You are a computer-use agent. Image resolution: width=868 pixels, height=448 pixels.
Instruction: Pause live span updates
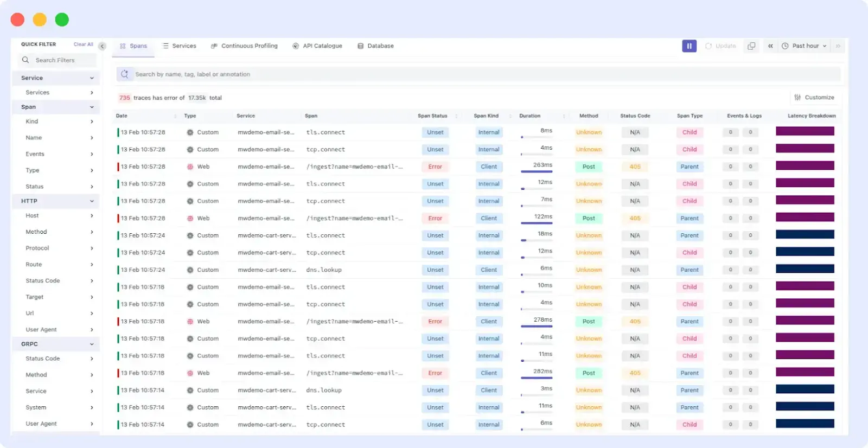(689, 46)
